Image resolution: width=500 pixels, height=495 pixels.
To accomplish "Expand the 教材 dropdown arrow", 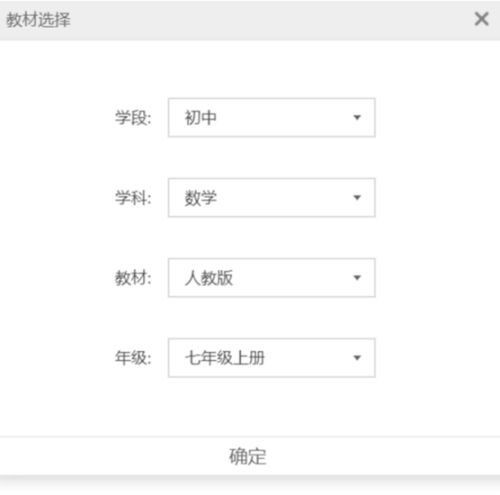I will tap(357, 278).
